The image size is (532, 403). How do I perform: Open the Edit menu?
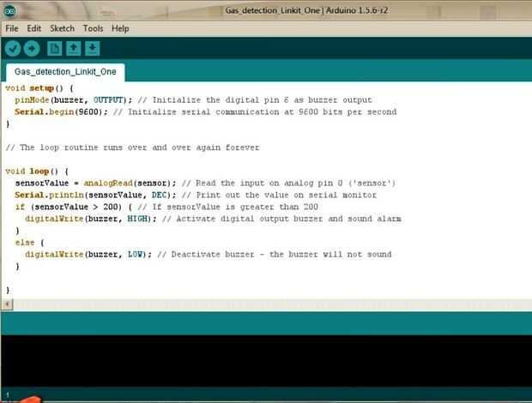point(34,28)
